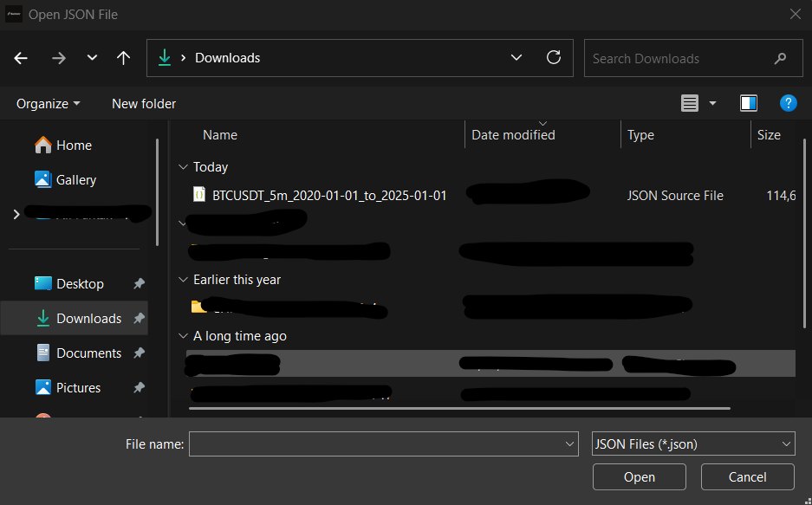Screen dimensions: 812x505
Task: Click the folder icon under Earlier this year
Action: point(198,307)
